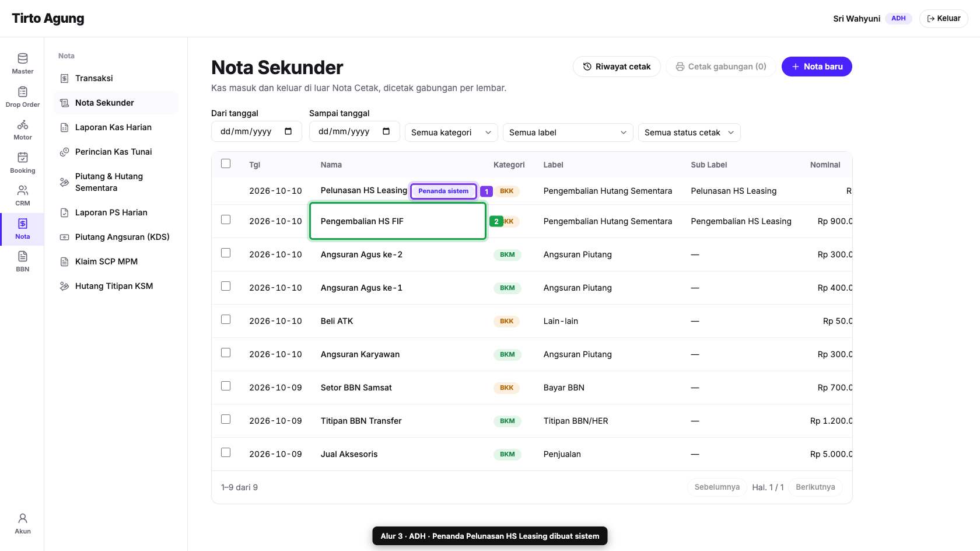Click the Keluar logout button
Image resolution: width=980 pixels, height=551 pixels.
coord(944,19)
